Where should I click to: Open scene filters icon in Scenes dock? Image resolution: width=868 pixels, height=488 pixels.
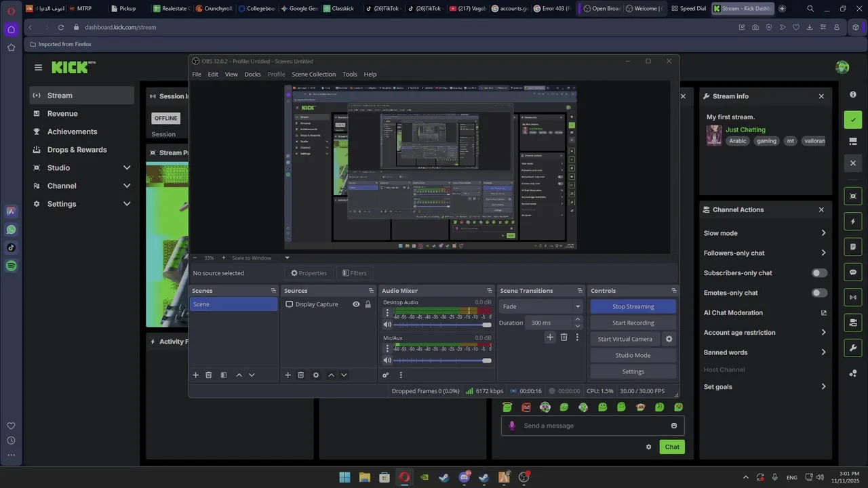tap(224, 375)
